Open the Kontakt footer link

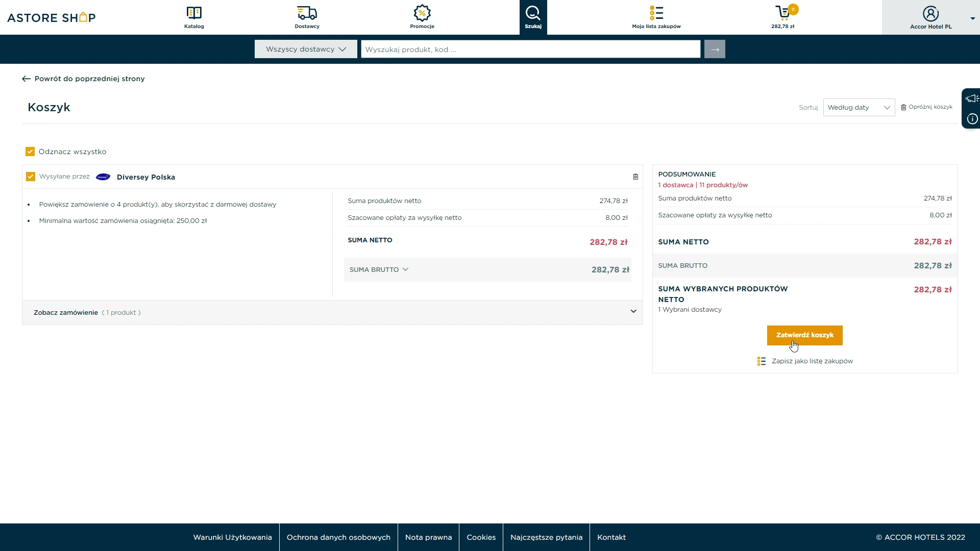point(611,537)
